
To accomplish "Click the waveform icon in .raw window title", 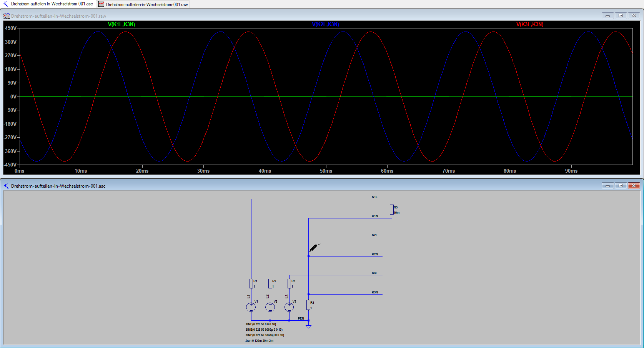I will tap(7, 16).
